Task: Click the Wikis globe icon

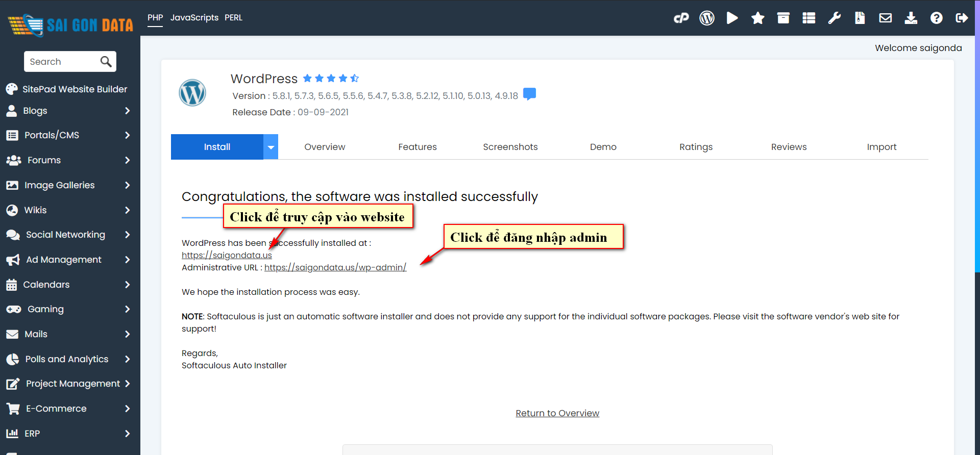Action: click(12, 210)
